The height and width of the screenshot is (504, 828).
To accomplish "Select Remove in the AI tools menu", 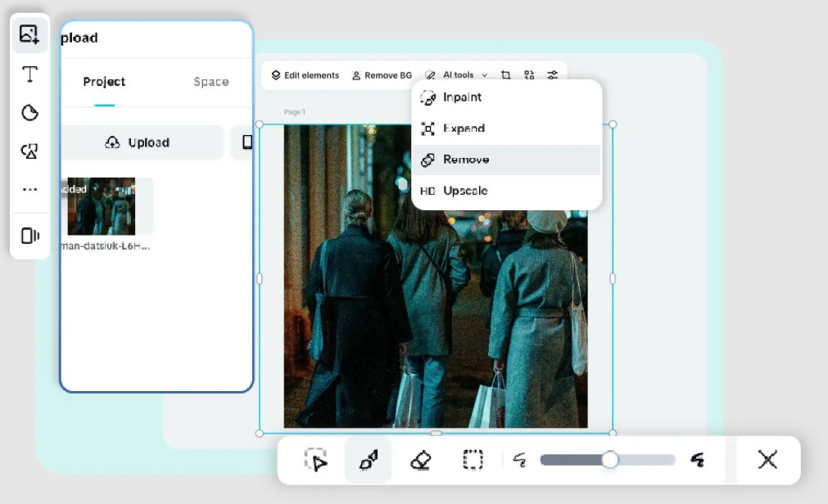I will [x=465, y=160].
